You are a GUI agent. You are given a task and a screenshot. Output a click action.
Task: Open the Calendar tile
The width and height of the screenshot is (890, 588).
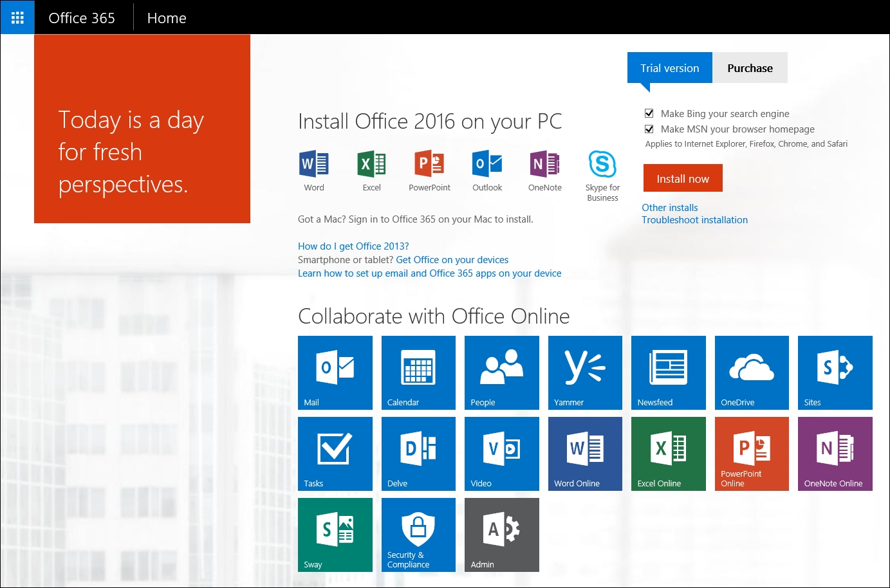418,372
